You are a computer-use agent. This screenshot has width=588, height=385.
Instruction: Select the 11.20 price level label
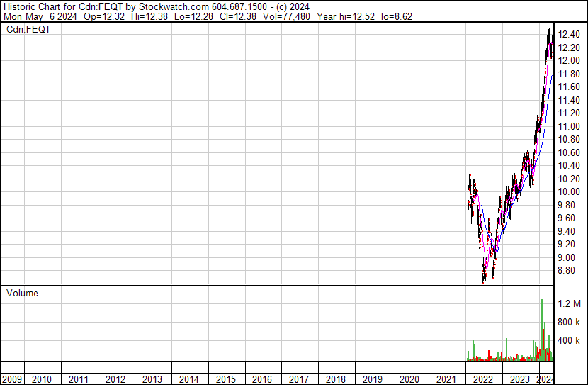tap(569, 113)
